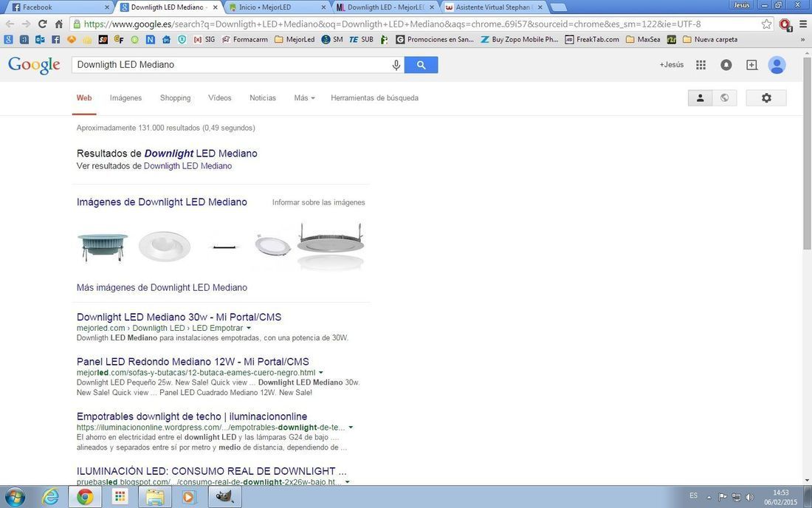The image size is (812, 508).
Task: Hide personal results with globe toggle
Action: click(724, 98)
